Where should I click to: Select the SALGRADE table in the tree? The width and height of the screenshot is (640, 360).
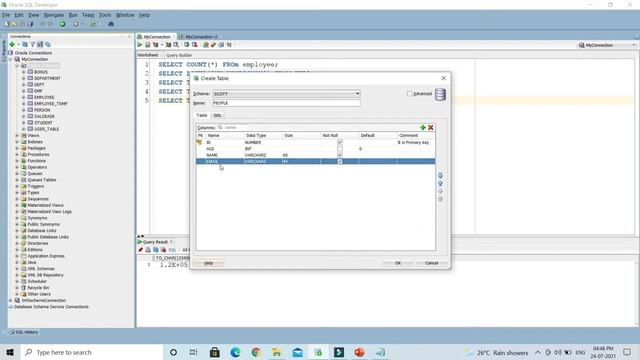[44, 116]
